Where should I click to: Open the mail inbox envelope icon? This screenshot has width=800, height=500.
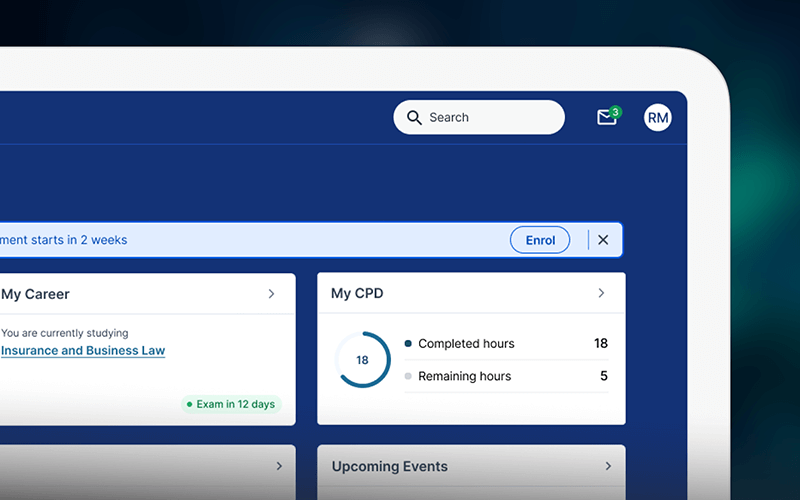click(x=606, y=117)
